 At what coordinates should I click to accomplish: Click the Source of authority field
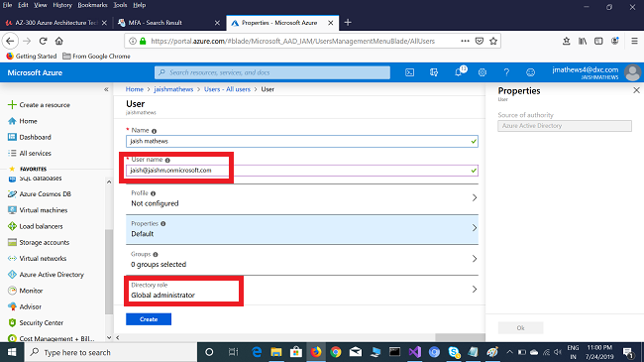tap(565, 126)
